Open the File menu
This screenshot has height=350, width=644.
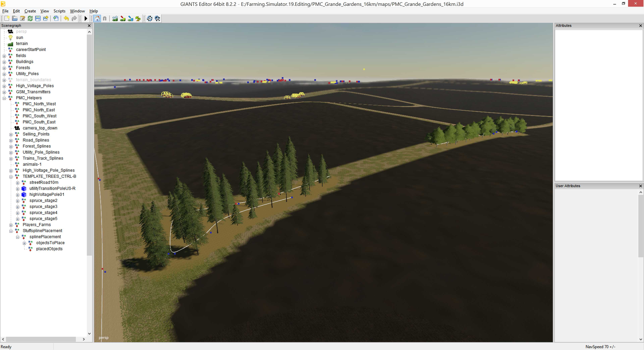[x=5, y=11]
